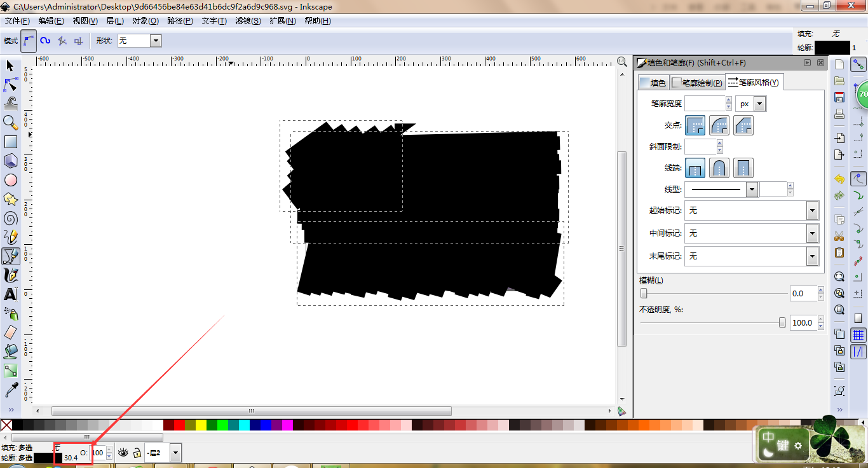This screenshot has width=868, height=468.
Task: Click the scissors Cut icon
Action: [x=839, y=236]
